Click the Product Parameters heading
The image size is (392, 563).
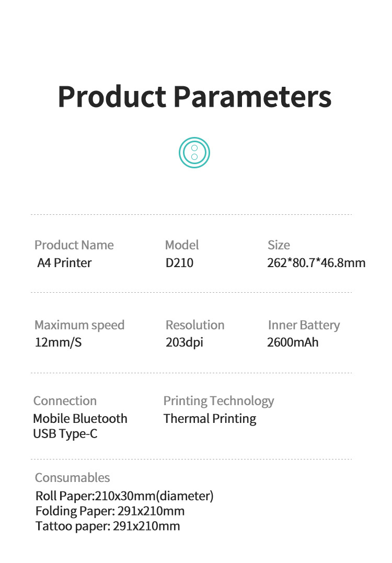[x=194, y=96]
